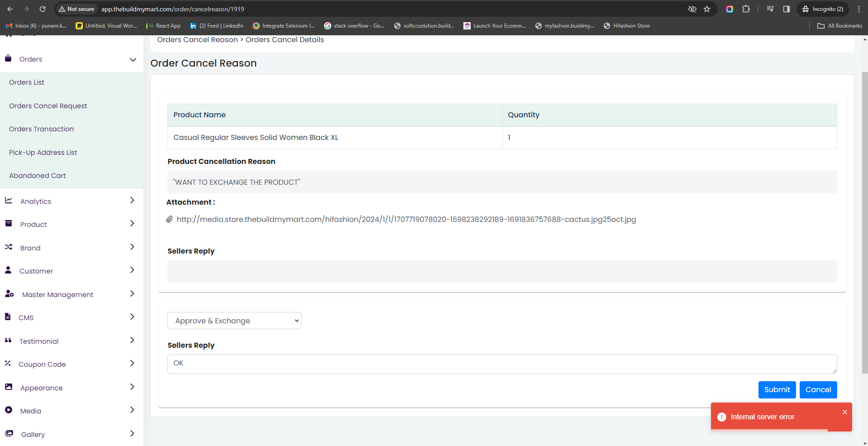Expand the Testimonial menu chevron
This screenshot has width=868, height=446.
click(132, 340)
